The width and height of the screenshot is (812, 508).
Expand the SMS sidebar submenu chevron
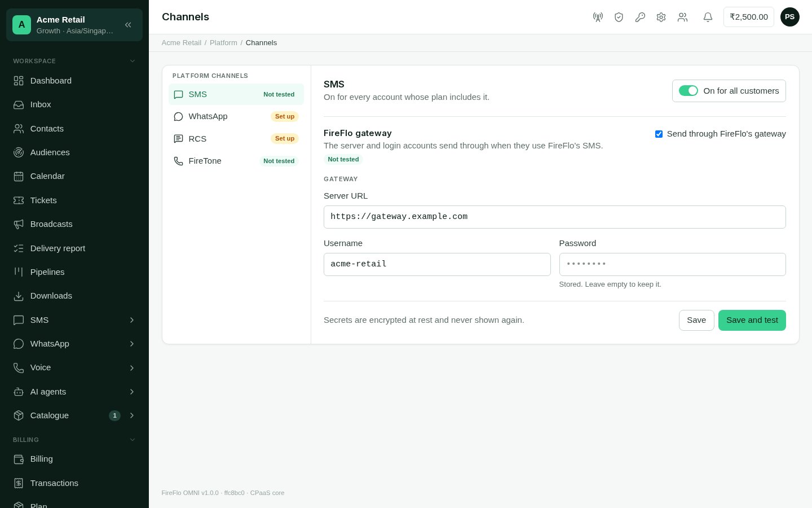pyautogui.click(x=132, y=320)
